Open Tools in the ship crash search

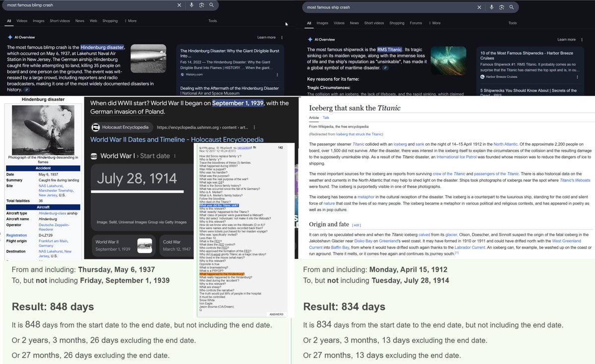tap(513, 23)
